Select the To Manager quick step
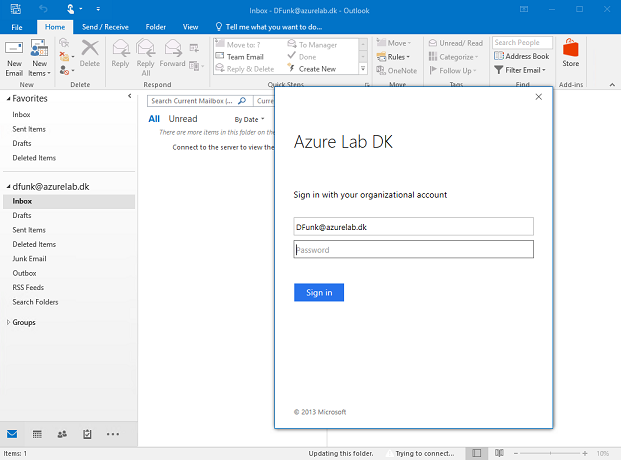Image resolution: width=621 pixels, height=460 pixels. (313, 45)
